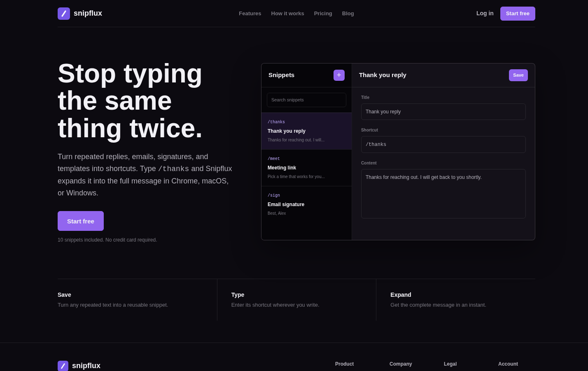Click footer Account column heading
Image resolution: width=588 pixels, height=371 pixels.
tap(508, 364)
